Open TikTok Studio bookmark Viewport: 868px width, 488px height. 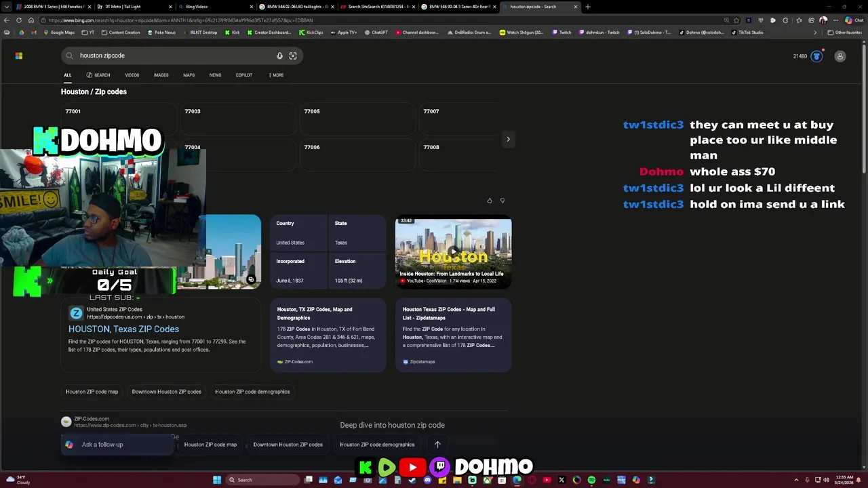coord(747,33)
